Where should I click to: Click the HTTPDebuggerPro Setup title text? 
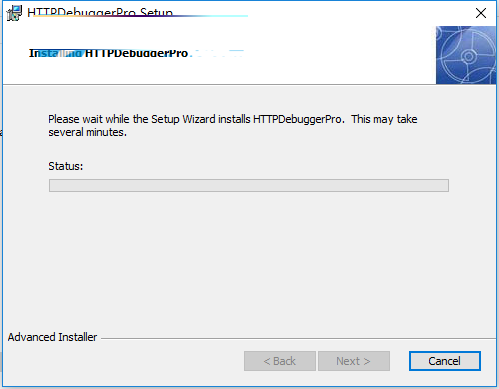[100, 13]
